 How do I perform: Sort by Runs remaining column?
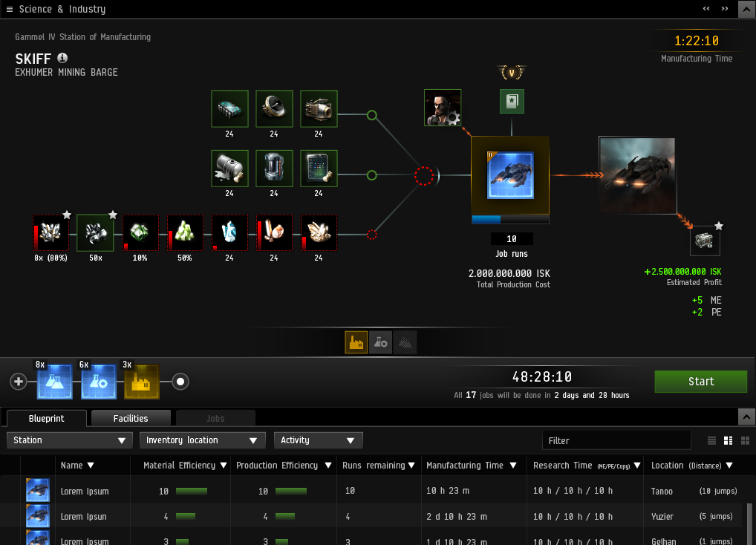[x=379, y=466]
